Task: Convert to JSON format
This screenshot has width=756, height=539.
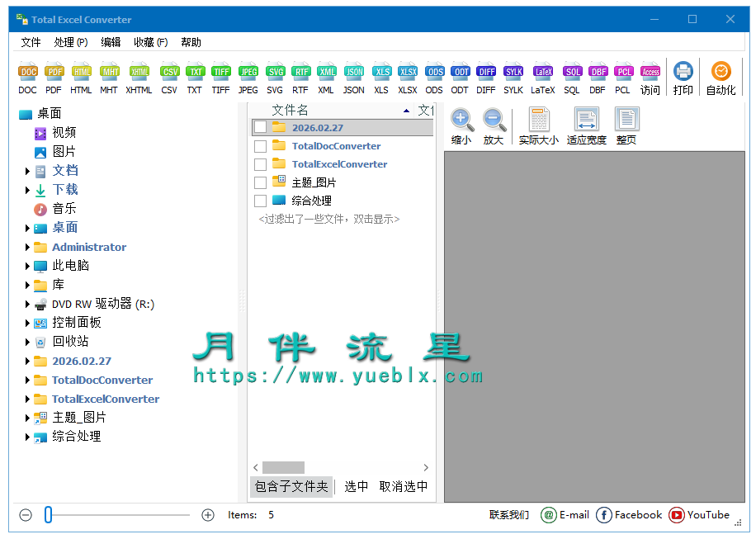Action: (354, 78)
